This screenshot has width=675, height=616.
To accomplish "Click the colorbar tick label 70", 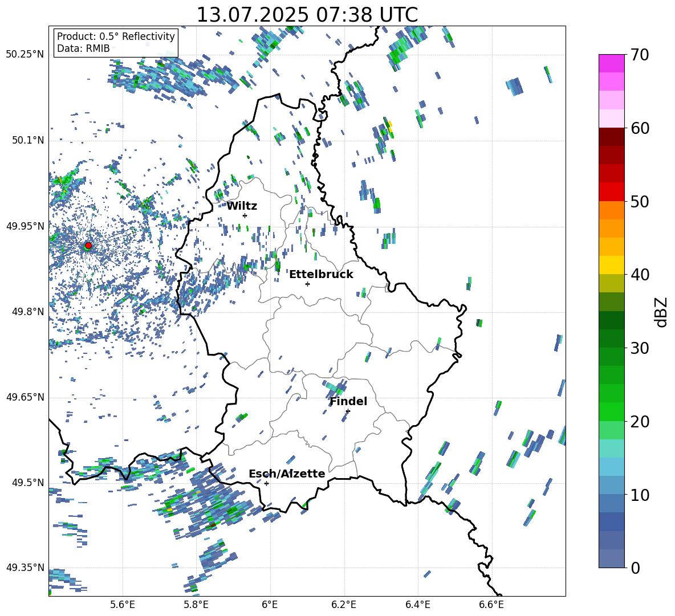I will [640, 55].
